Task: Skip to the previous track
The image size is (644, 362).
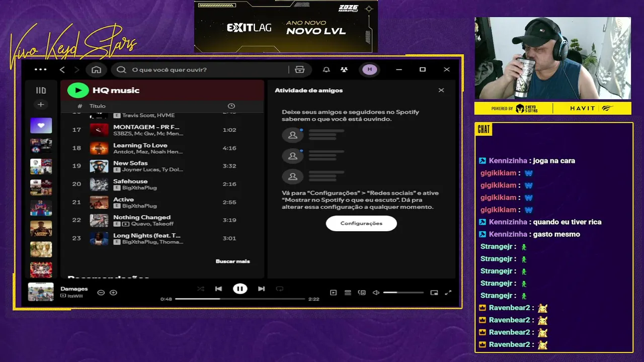Action: (218, 289)
